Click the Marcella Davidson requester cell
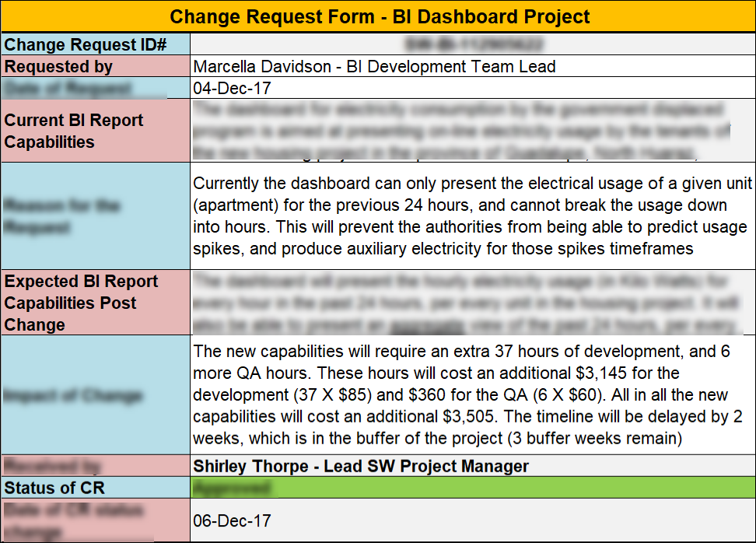756x543 pixels. (472, 66)
